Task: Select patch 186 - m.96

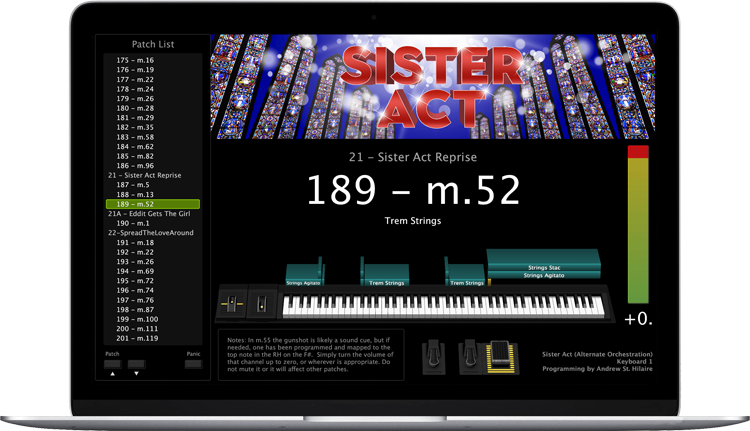Action: pyautogui.click(x=135, y=166)
